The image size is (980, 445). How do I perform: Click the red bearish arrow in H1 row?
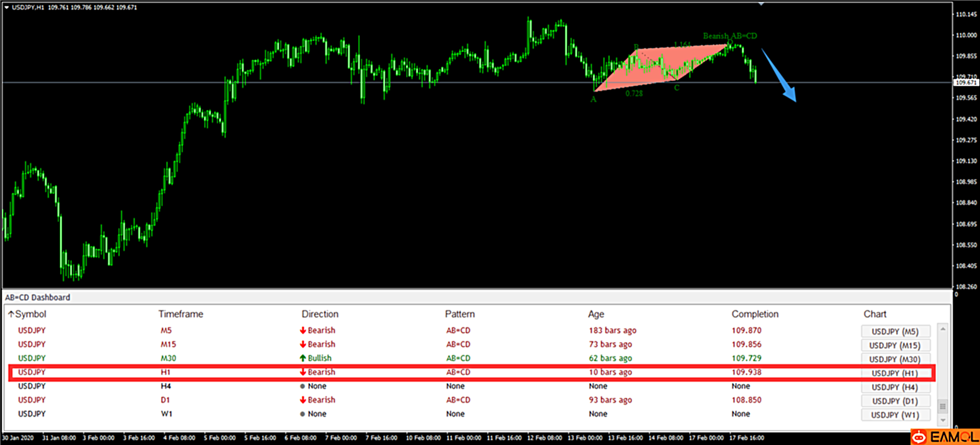(x=303, y=372)
